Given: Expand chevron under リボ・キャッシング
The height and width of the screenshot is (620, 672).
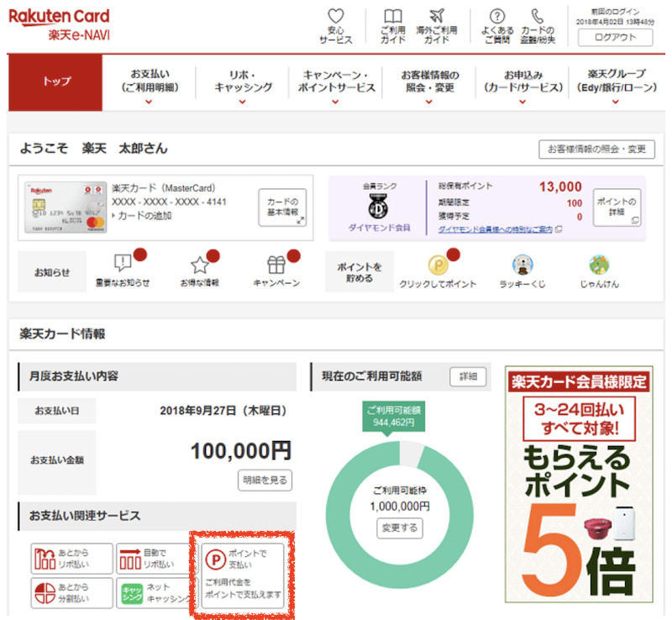Looking at the screenshot, I should tap(243, 102).
